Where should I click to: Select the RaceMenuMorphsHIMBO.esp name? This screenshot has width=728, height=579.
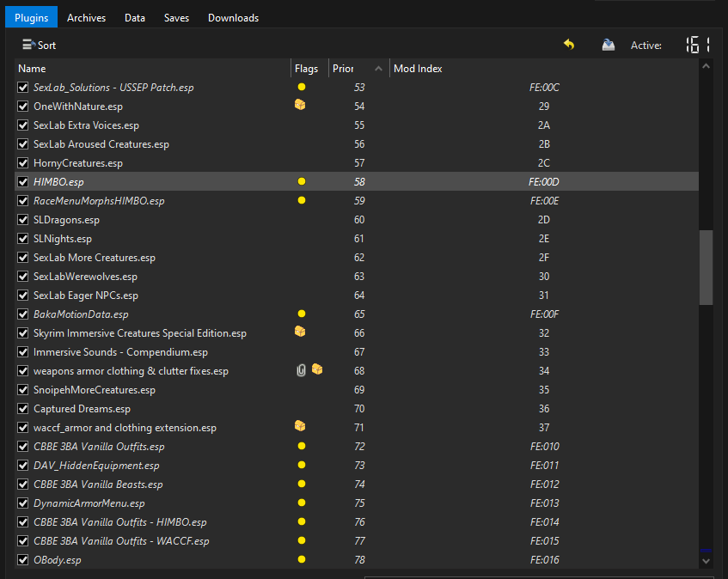[99, 201]
